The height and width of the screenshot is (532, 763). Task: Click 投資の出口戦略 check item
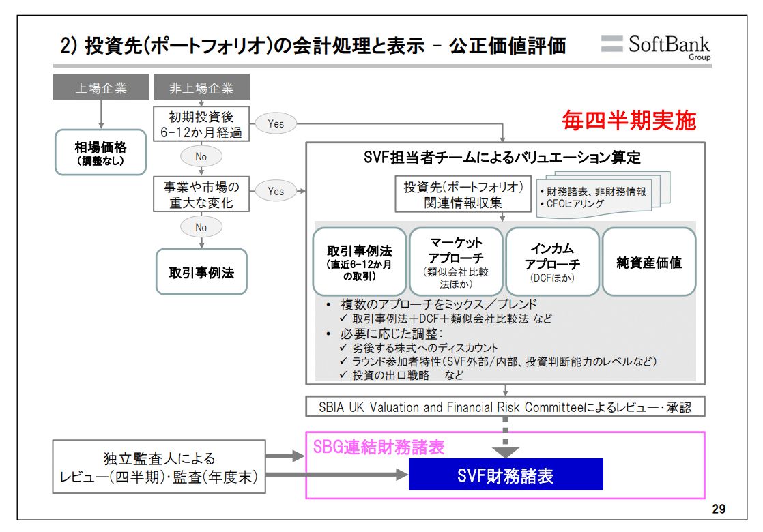(x=401, y=375)
